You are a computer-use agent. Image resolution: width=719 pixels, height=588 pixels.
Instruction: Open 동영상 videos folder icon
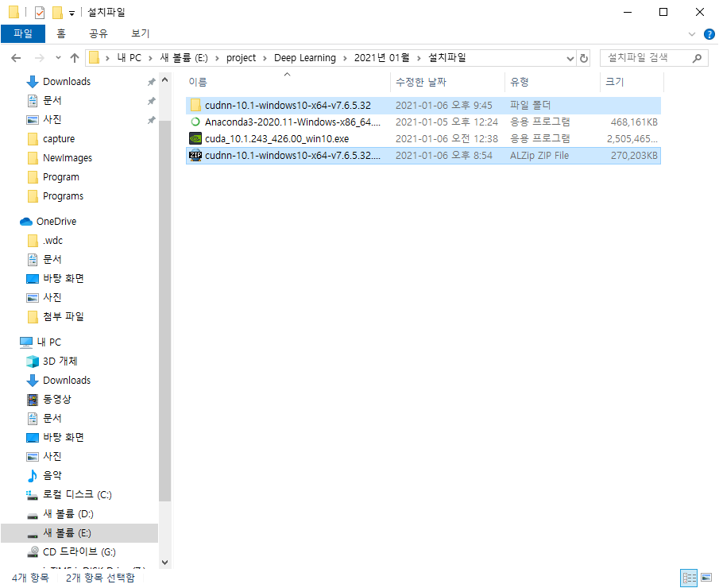point(33,400)
